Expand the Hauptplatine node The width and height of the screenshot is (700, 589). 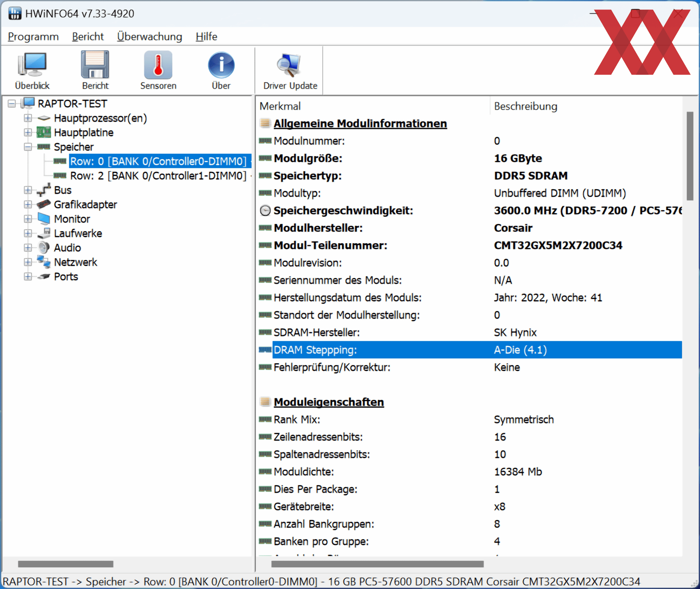click(x=28, y=132)
